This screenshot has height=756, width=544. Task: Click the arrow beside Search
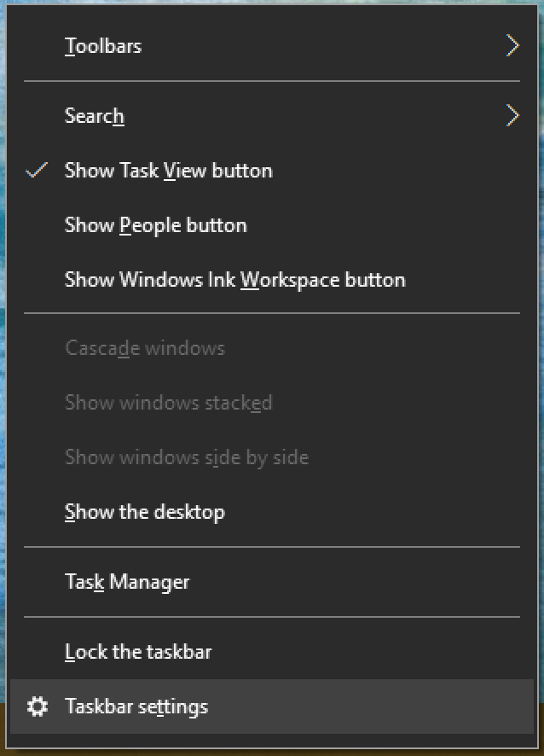(512, 115)
